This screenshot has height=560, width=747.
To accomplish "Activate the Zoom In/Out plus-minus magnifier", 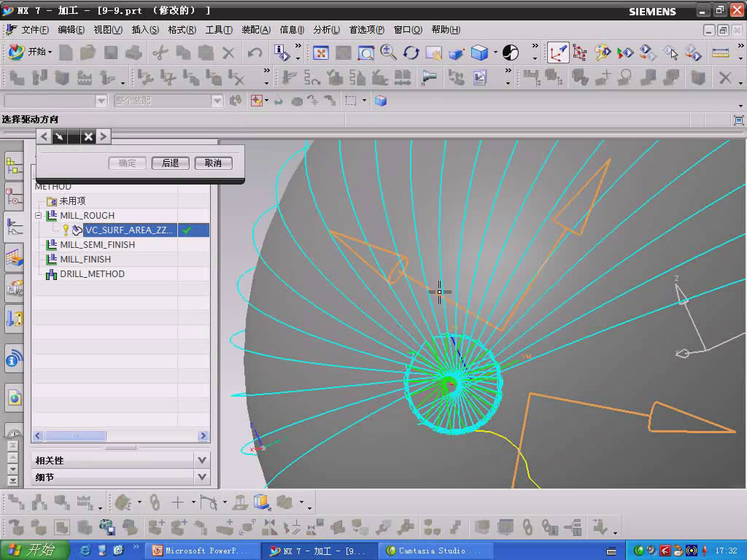I will (388, 52).
